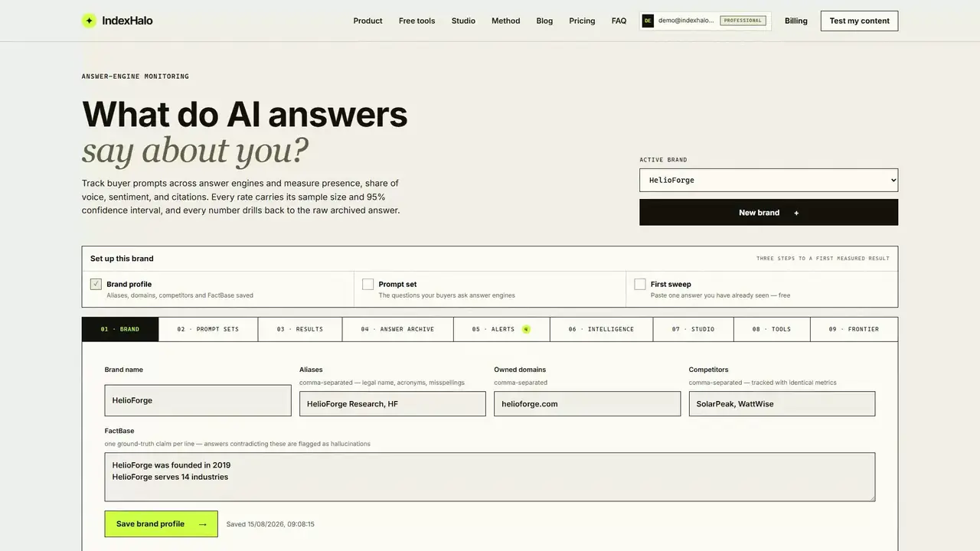
Task: Switch to the 02 Prompt Sets tab
Action: click(x=208, y=329)
